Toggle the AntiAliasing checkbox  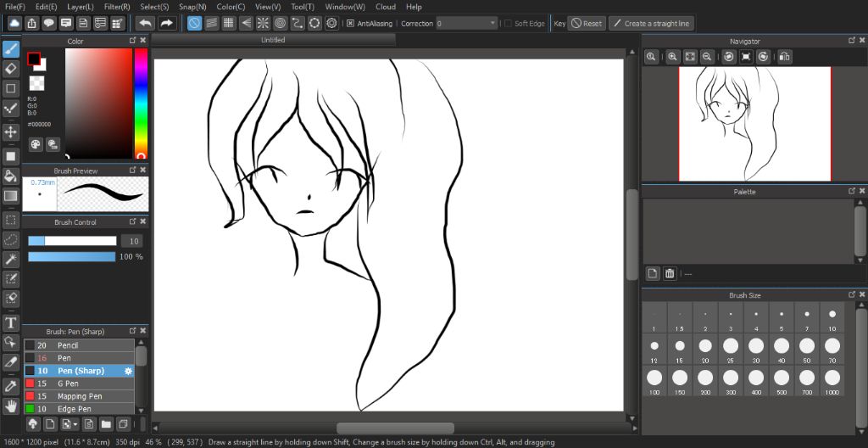click(x=350, y=23)
